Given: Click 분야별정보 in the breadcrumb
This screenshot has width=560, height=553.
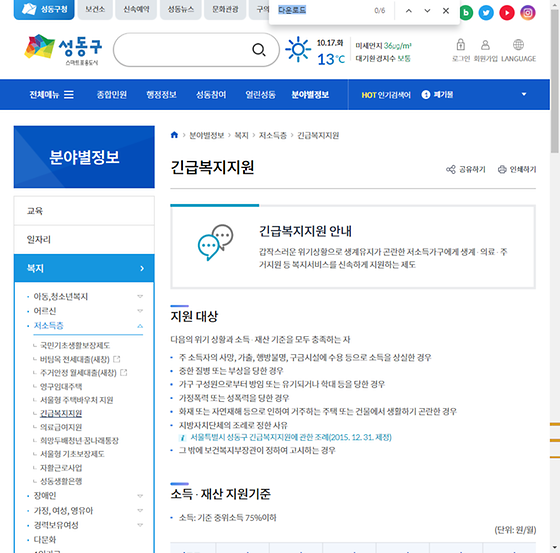Looking at the screenshot, I should point(206,135).
